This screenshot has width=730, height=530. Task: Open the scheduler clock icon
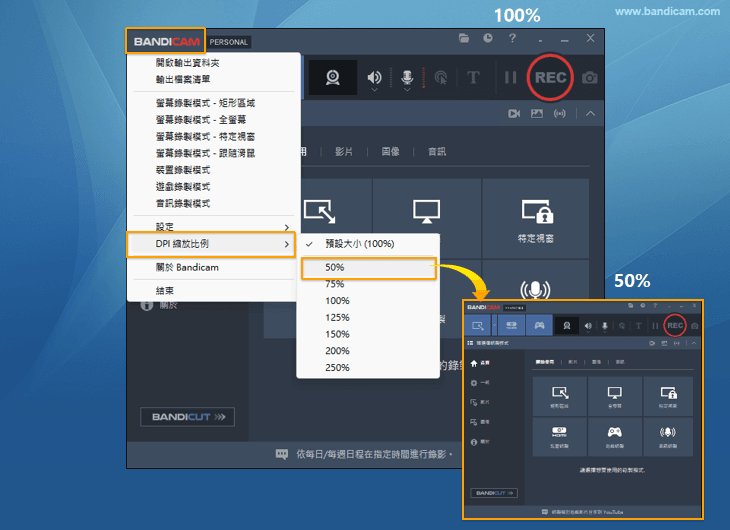(x=487, y=39)
